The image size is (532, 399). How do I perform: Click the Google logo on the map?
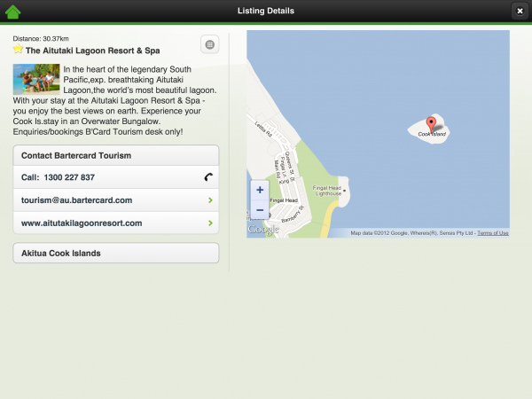point(263,230)
